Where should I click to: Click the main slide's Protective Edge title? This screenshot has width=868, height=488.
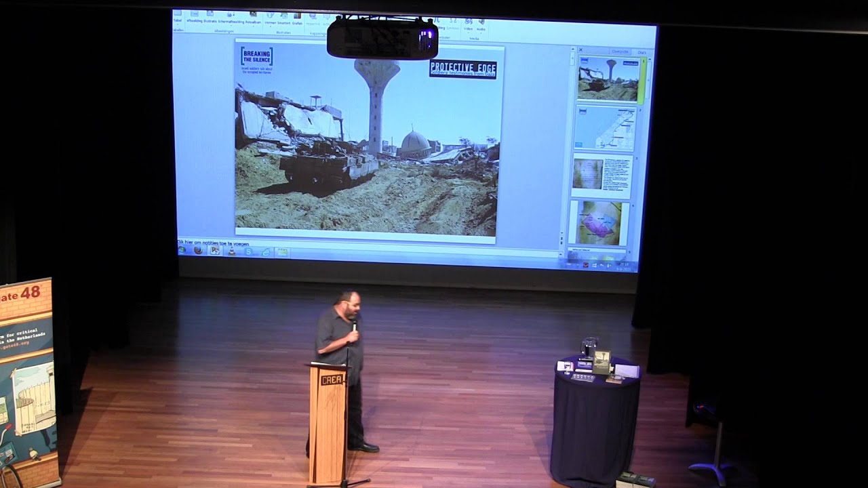pyautogui.click(x=462, y=69)
